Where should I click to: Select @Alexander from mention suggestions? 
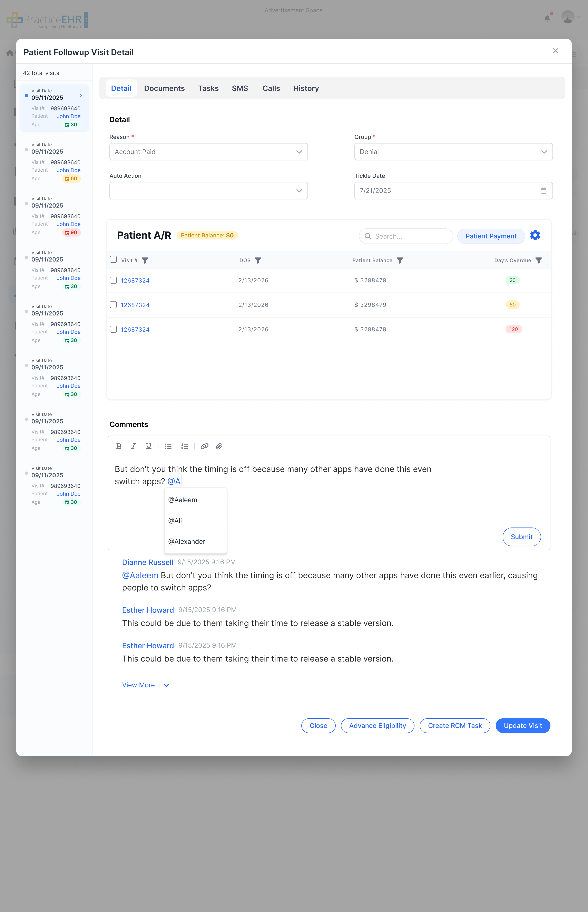pyautogui.click(x=187, y=541)
